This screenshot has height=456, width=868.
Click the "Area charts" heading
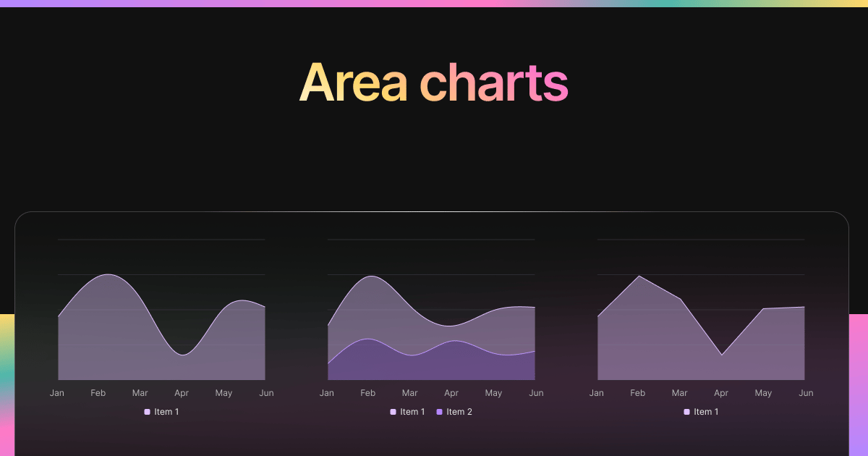(434, 83)
